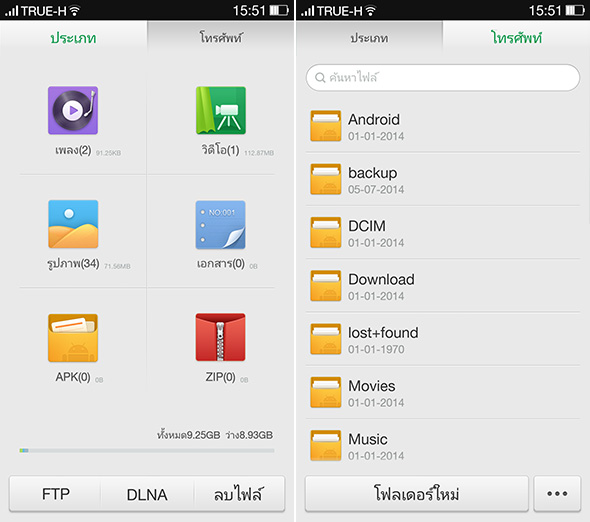Open the ZIP archive category icon

point(220,337)
